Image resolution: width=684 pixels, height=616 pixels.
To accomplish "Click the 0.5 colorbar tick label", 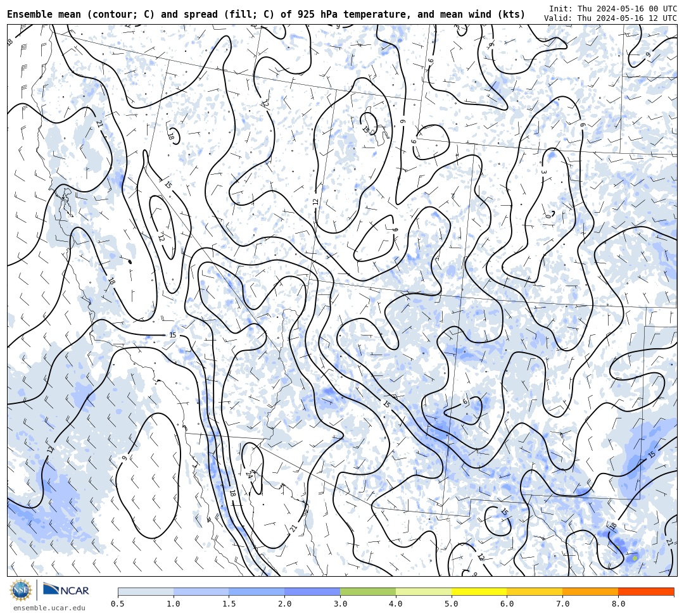I will [x=118, y=604].
